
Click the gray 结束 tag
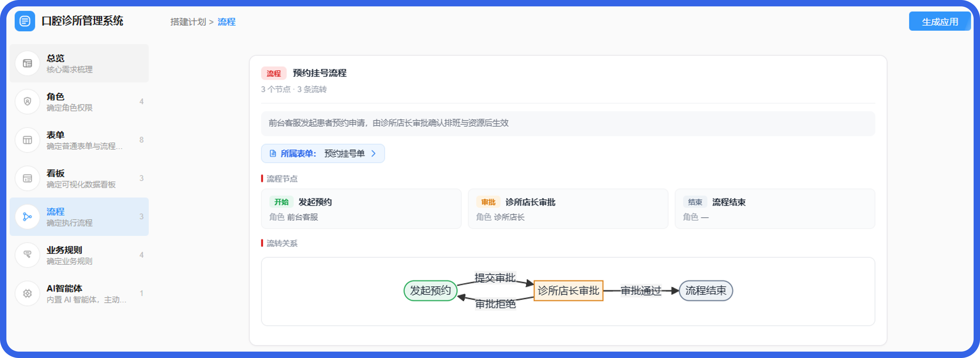695,202
